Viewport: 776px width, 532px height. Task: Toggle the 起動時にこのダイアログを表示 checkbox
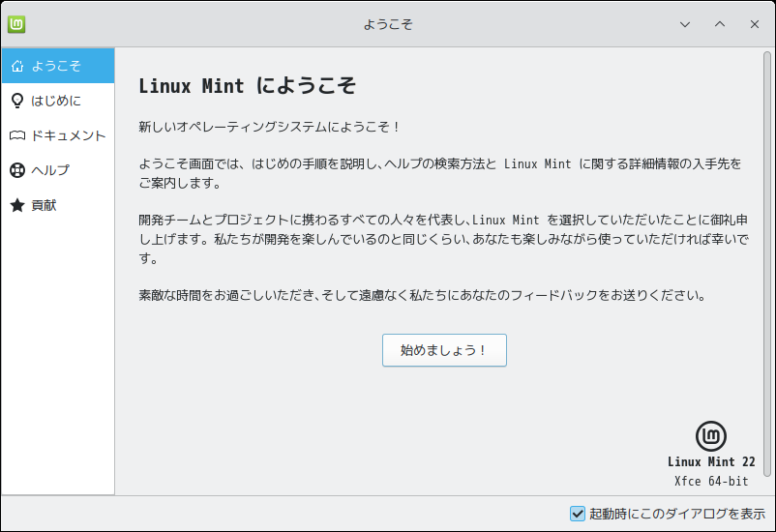578,514
